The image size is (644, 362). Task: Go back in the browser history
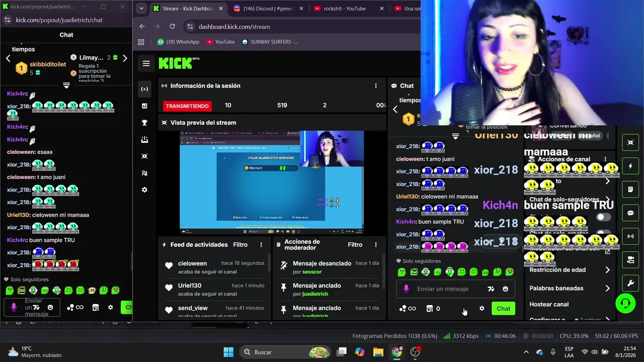coord(142,27)
